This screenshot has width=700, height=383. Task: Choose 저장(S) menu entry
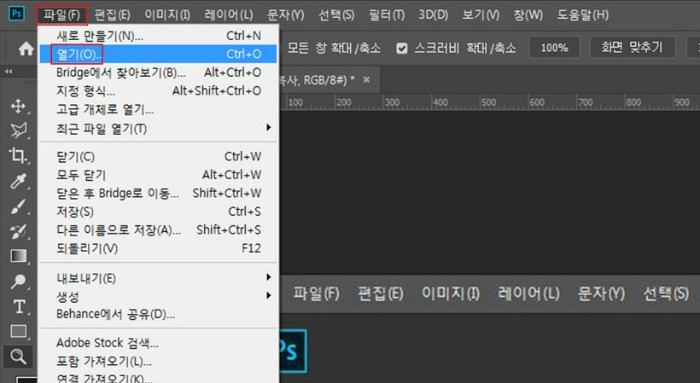158,212
